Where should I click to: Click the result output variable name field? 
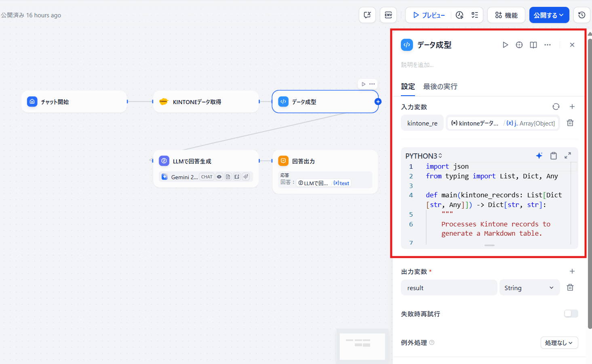pos(449,288)
